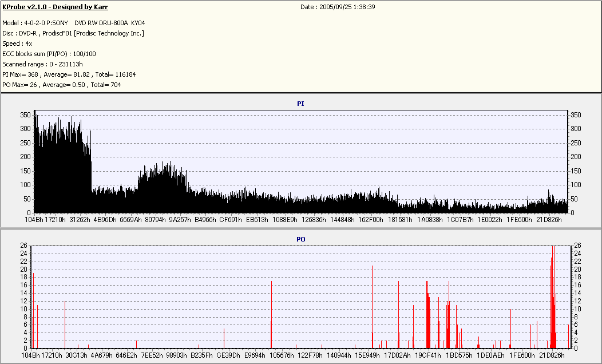Click the '1A0838h' PI axis label
602x364 pixels.
pos(430,220)
